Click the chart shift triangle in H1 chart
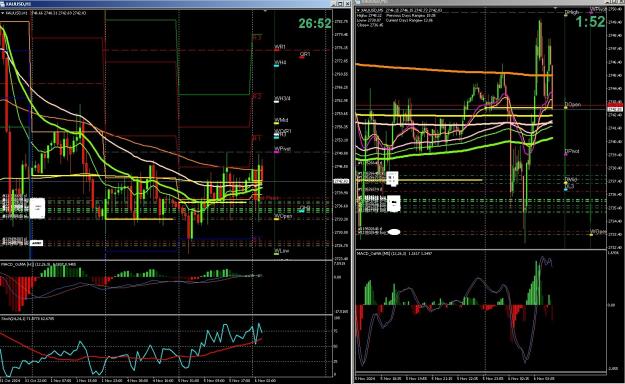Image resolution: width=625 pixels, height=384 pixels. [265, 11]
